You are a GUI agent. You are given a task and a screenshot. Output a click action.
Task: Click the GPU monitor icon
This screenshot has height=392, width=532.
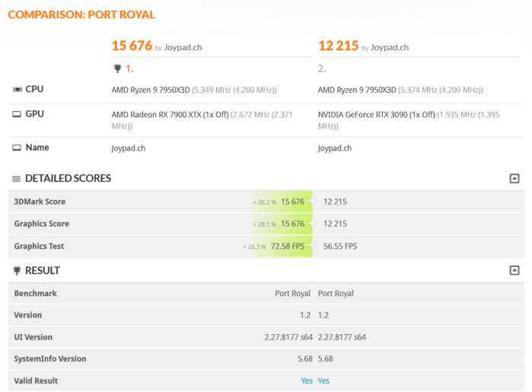pos(17,114)
